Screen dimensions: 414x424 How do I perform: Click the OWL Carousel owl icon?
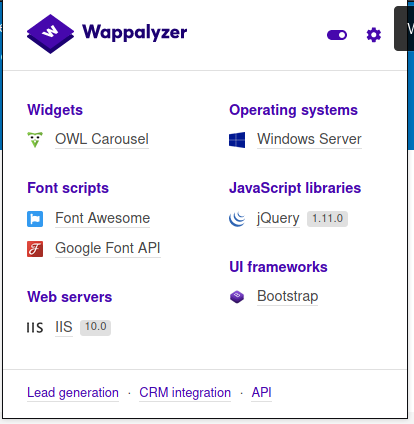click(x=35, y=139)
